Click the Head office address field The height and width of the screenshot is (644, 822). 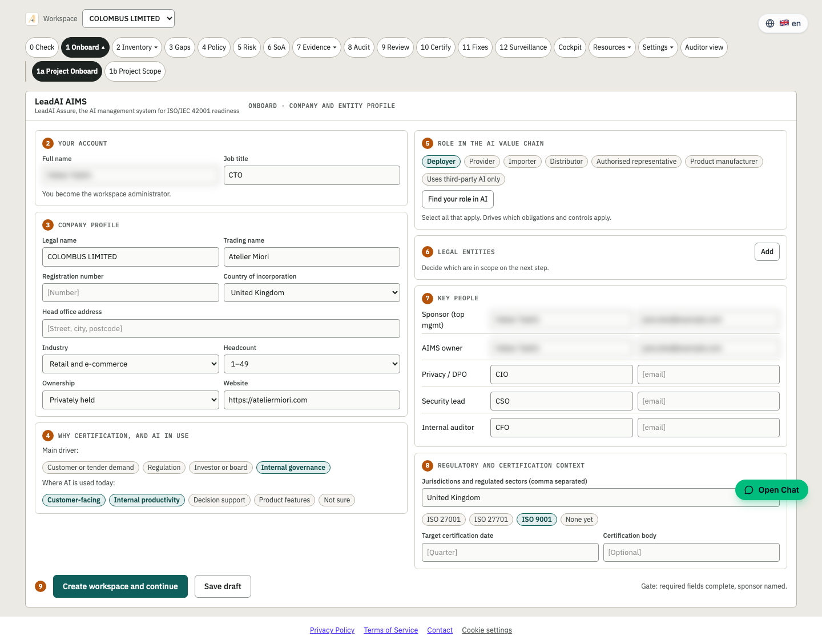221,329
